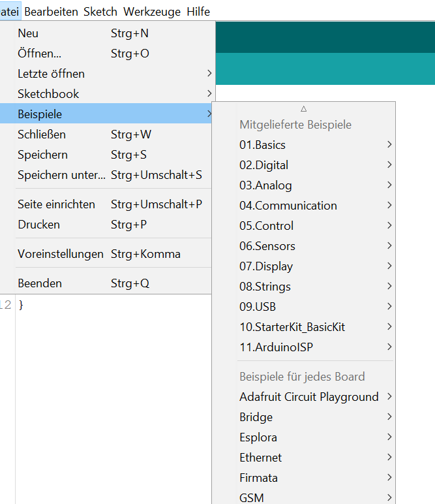Open the Bearbeiten menu
Viewport: 435px width, 504px height.
coord(51,12)
